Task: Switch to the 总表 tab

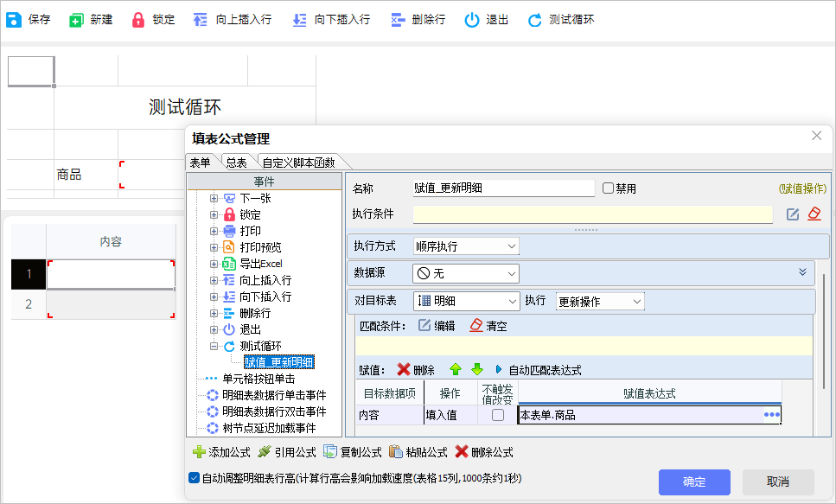Action: pyautogui.click(x=236, y=162)
